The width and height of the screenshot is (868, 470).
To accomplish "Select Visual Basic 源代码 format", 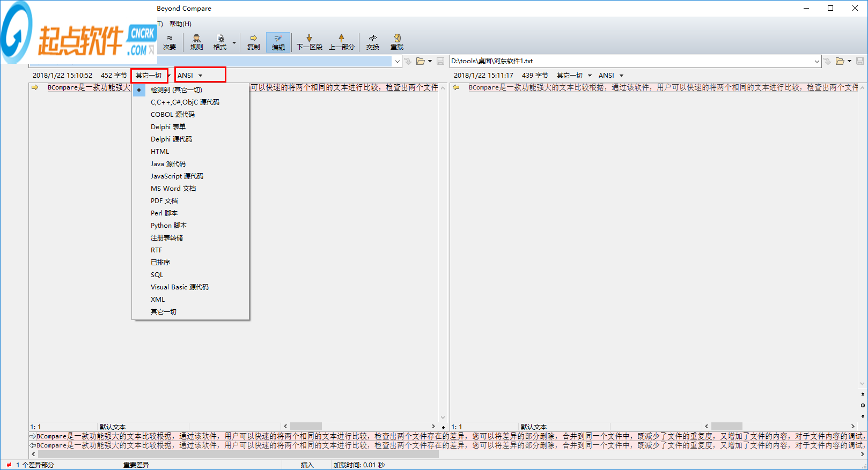I will (190, 287).
